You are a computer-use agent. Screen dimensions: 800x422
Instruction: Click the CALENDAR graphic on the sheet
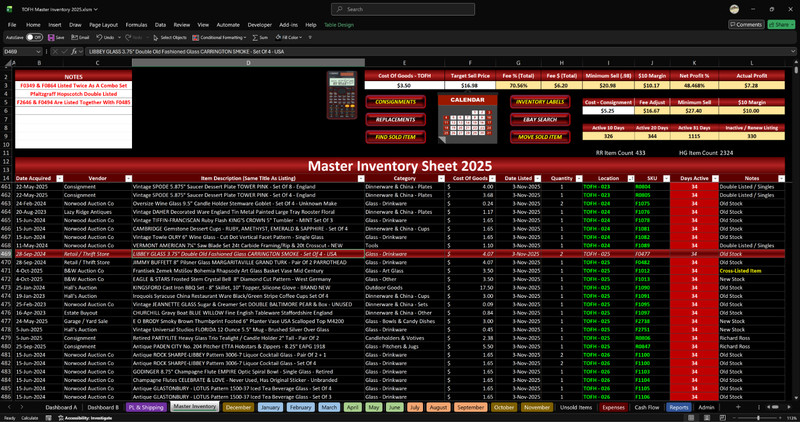pyautogui.click(x=467, y=118)
